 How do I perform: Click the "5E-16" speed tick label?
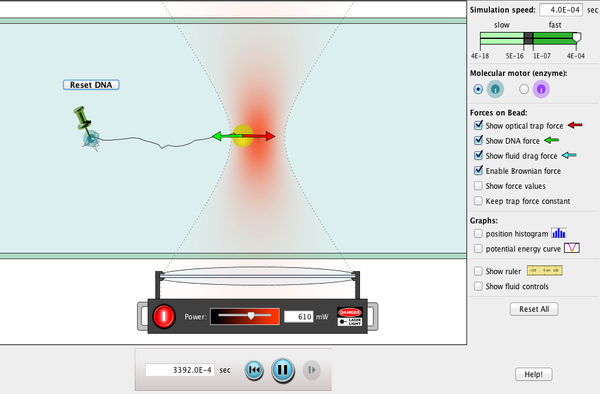515,56
